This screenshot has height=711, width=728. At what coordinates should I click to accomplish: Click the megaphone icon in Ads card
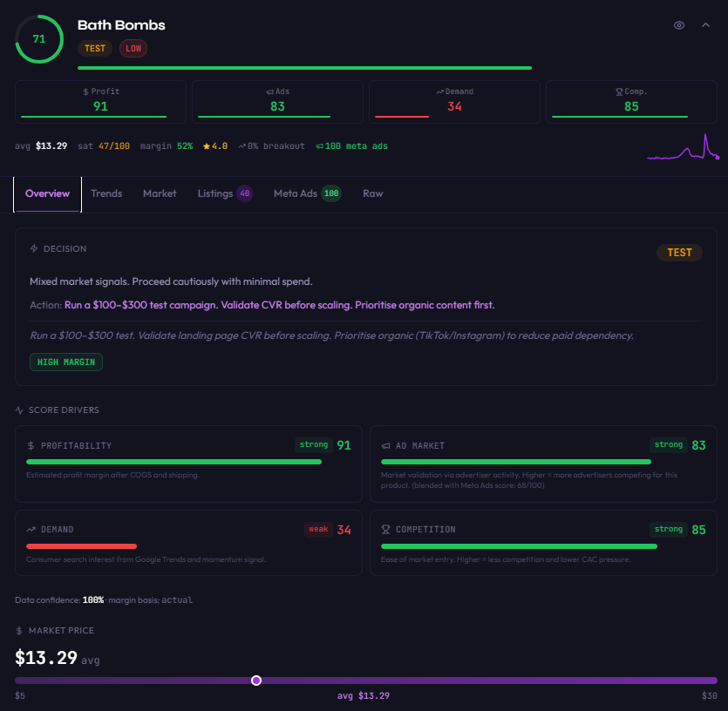pos(269,91)
